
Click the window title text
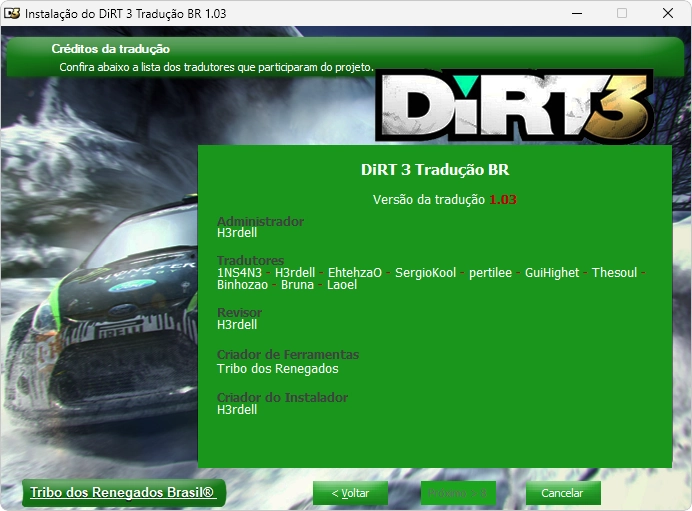pos(125,14)
